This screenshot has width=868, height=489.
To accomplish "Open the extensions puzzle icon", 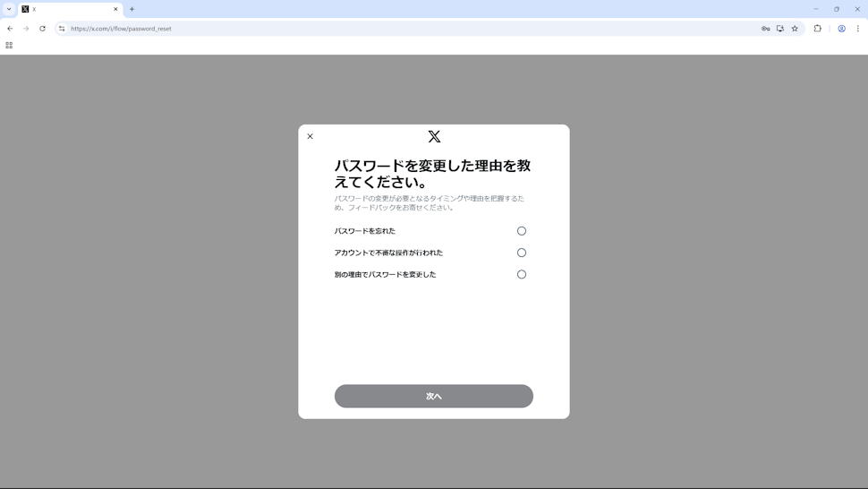I will 818,29.
